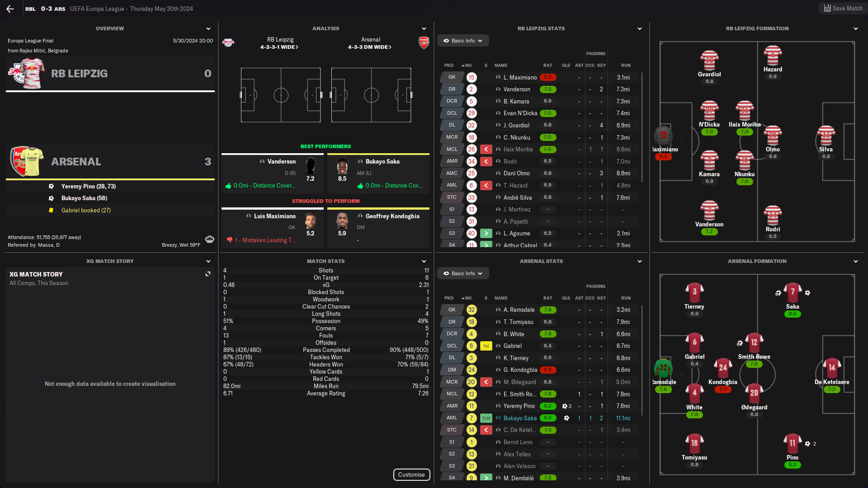Open the Match Stats panel dropdown
868x488 pixels.
click(x=424, y=261)
